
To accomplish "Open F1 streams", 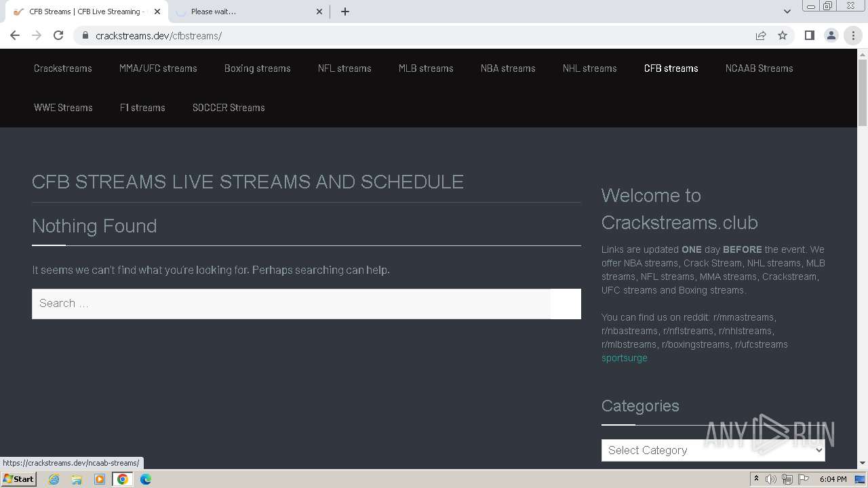I will (142, 108).
